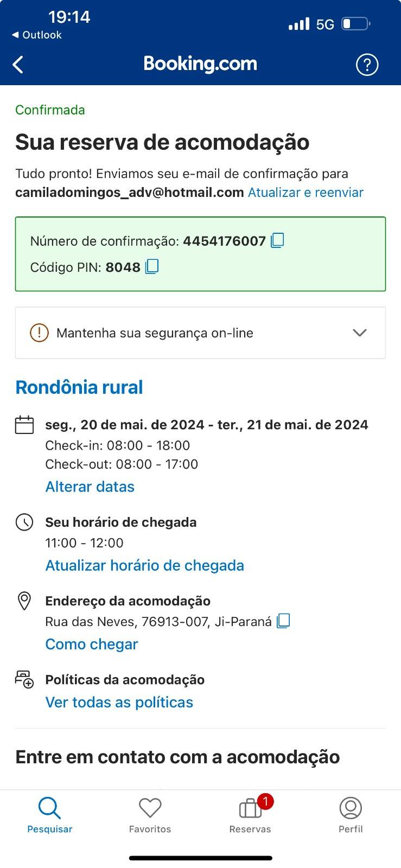Copy the Rua das Neves address
This screenshot has width=401, height=868.
tap(283, 621)
